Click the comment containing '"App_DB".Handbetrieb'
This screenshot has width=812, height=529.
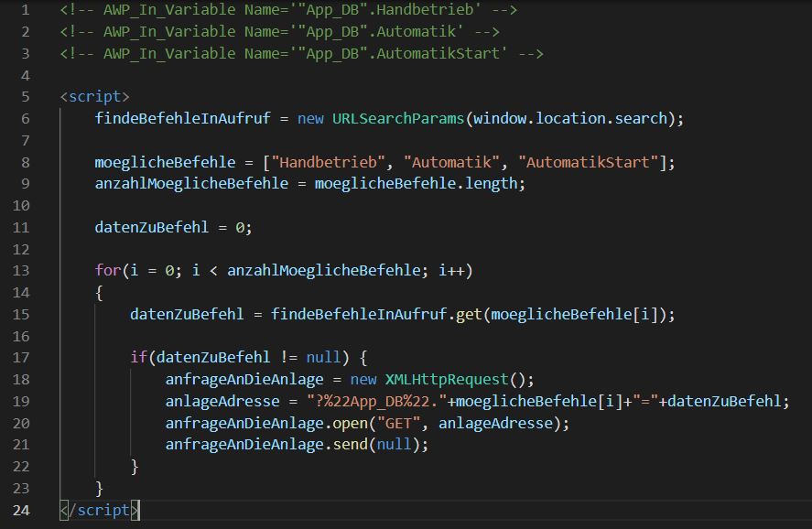click(288, 10)
